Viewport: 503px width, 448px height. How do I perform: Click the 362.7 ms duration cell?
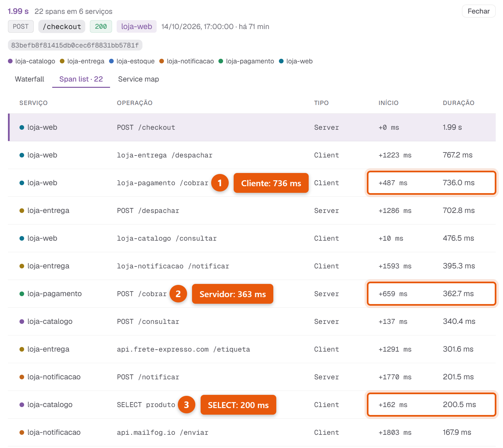pos(458,294)
